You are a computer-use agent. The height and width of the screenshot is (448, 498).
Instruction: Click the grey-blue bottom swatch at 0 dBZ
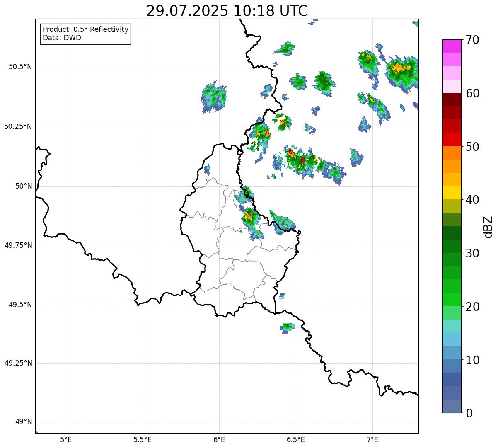(452, 406)
